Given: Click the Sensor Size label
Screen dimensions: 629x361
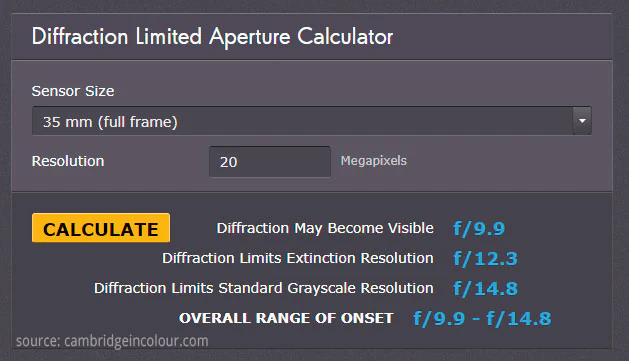Looking at the screenshot, I should pyautogui.click(x=73, y=91).
